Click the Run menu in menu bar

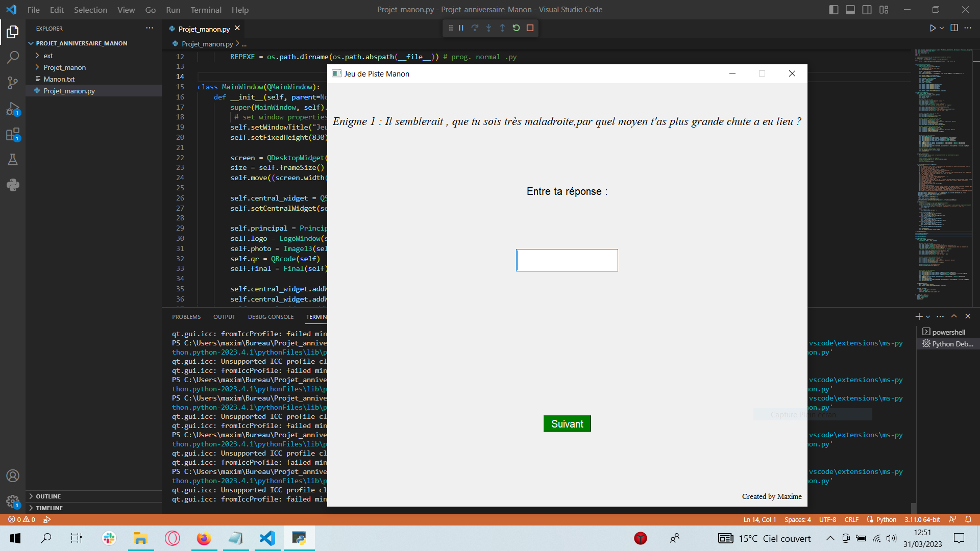(x=173, y=9)
